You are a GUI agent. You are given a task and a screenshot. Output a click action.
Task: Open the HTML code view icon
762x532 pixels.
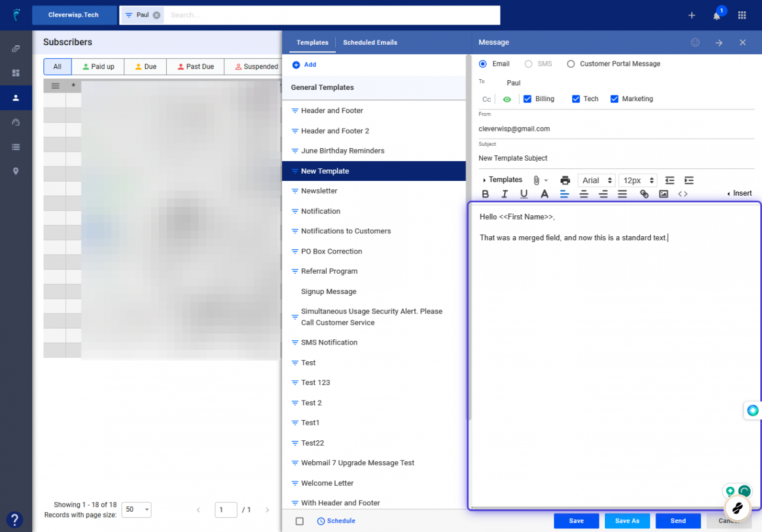point(683,193)
